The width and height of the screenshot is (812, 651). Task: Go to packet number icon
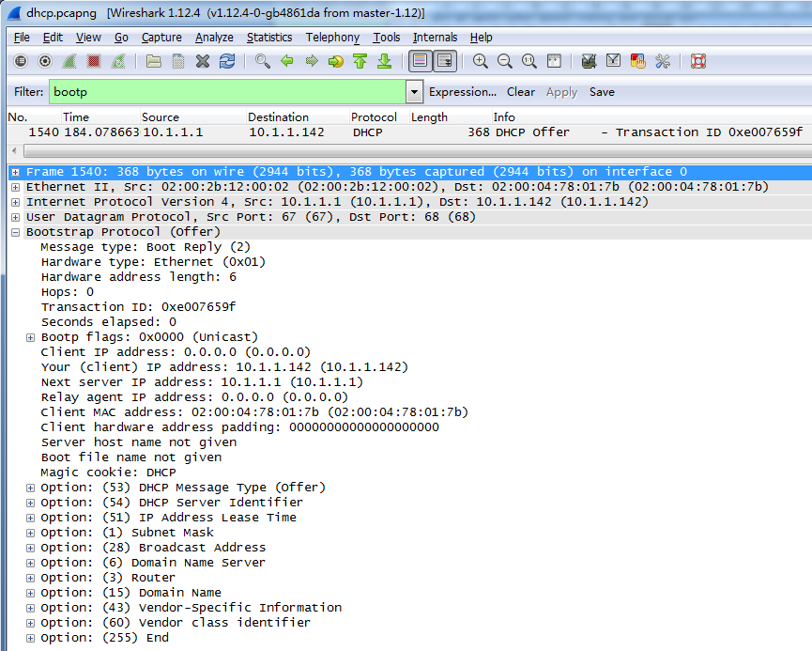click(335, 61)
